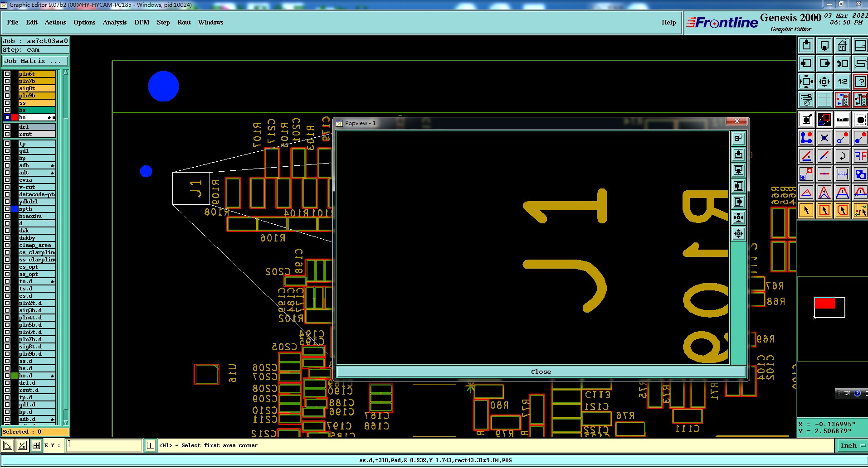Click the zoom in expand icon

pos(806,82)
